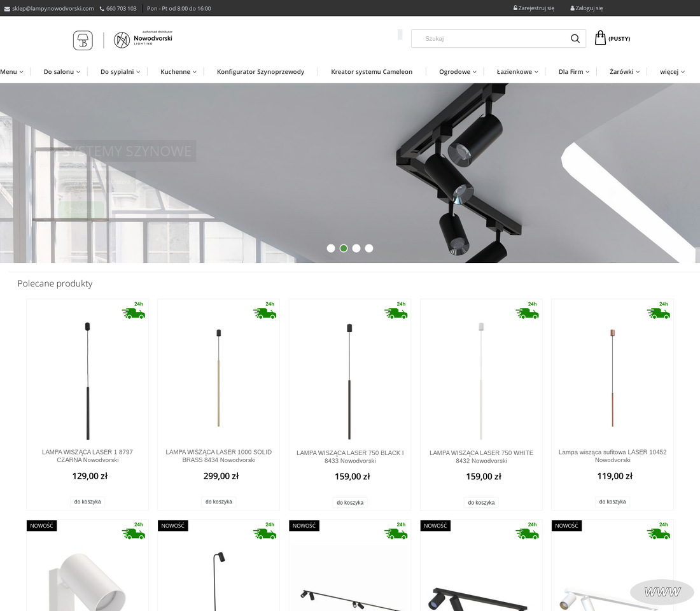Image resolution: width=700 pixels, height=611 pixels.
Task: Open Konfigurator Szynoprzewody menu item
Action: pyautogui.click(x=261, y=72)
